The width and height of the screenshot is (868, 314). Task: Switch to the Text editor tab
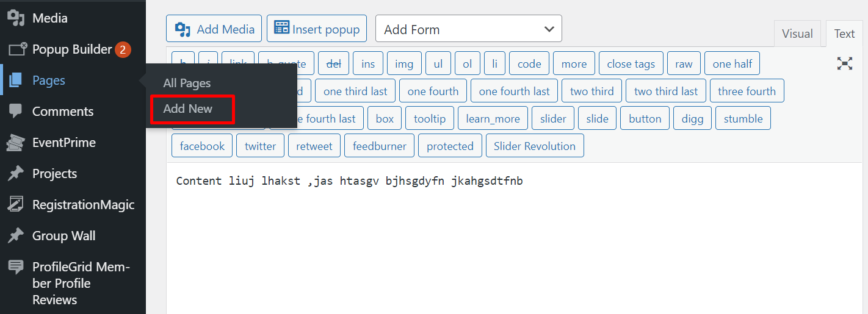(x=844, y=34)
